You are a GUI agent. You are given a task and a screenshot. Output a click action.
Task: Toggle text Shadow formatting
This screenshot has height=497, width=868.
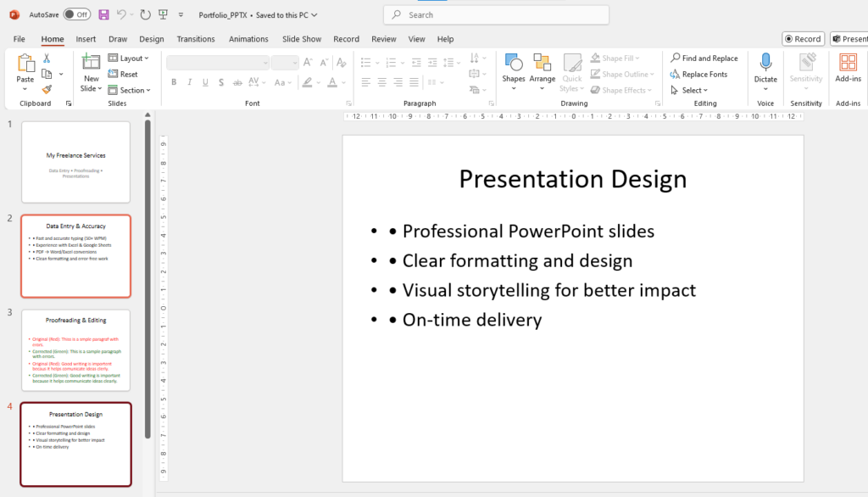pyautogui.click(x=221, y=82)
